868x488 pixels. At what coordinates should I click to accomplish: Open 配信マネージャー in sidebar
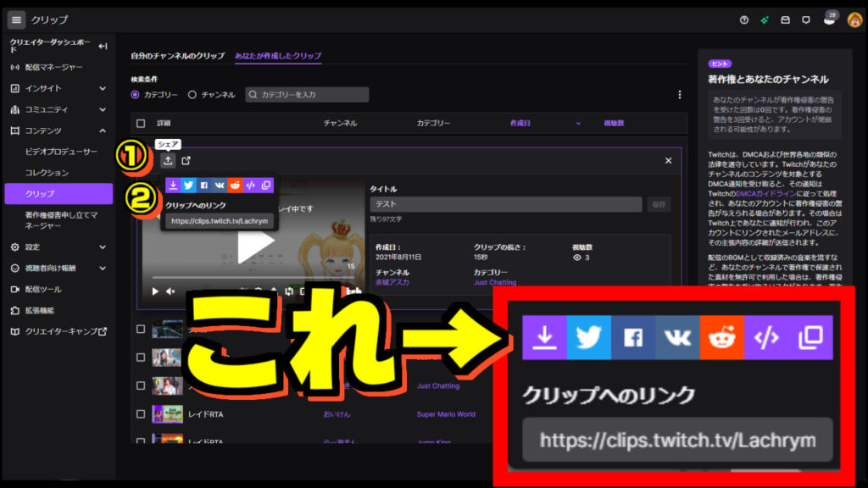coord(53,67)
